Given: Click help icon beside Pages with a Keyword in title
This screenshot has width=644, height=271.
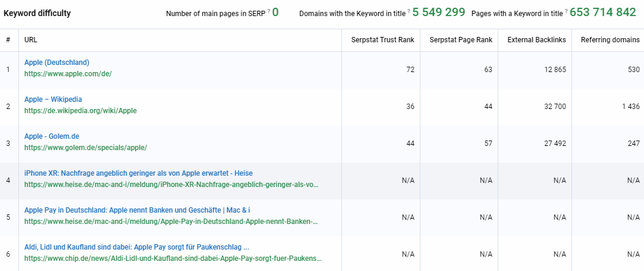Looking at the screenshot, I should 566,11.
